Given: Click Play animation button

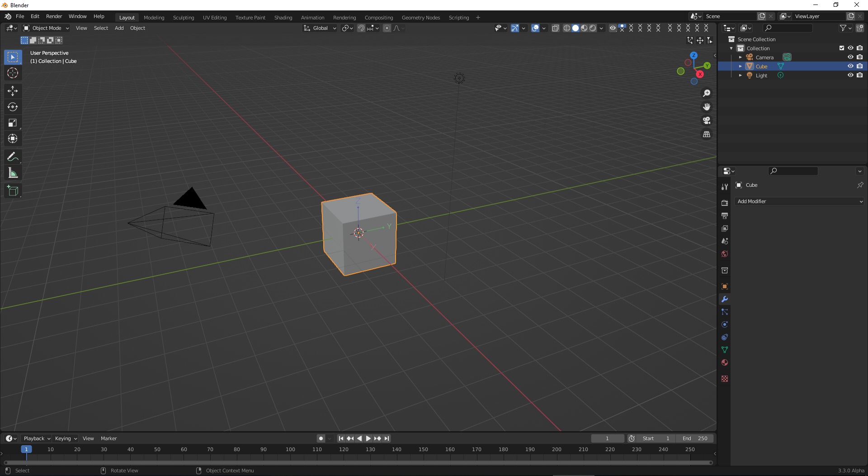Looking at the screenshot, I should pos(368,438).
